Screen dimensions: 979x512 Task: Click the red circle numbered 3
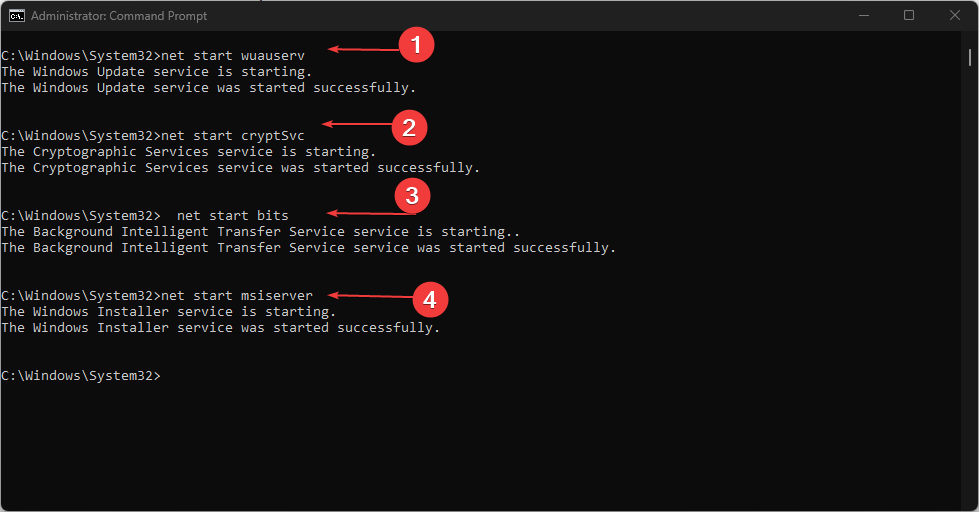point(412,196)
